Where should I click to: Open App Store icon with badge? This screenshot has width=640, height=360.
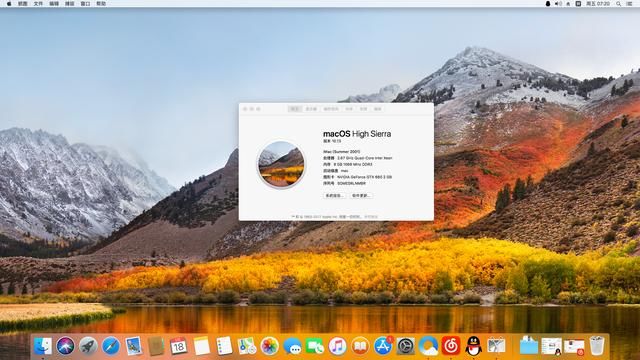(x=383, y=346)
